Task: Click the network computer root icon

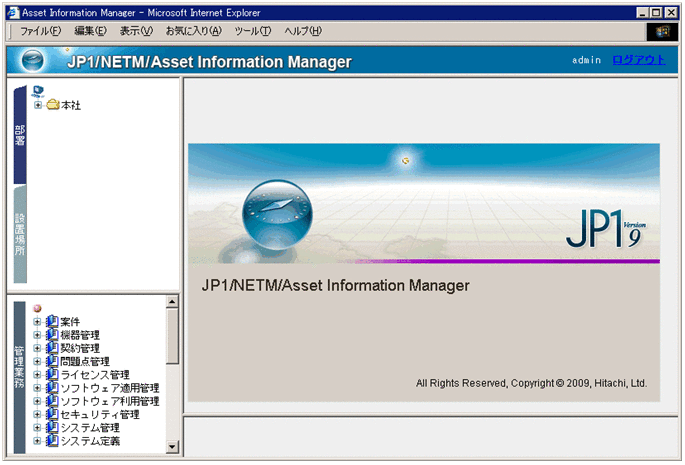Action: point(38,91)
